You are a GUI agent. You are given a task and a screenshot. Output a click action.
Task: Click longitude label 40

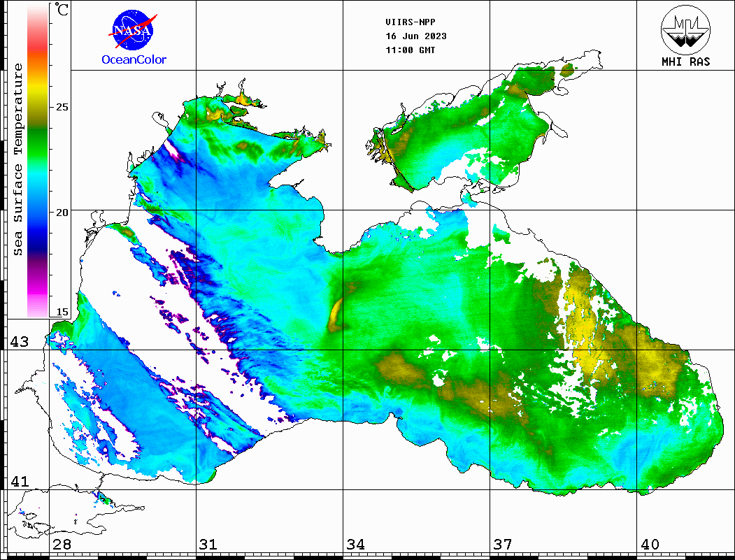[650, 545]
